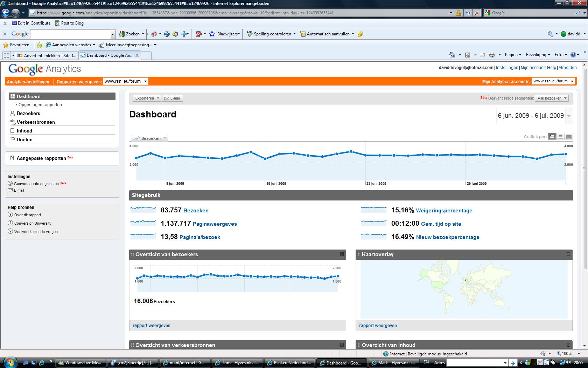Click the browser Forward arrow button
588x368 pixels.
coord(15,13)
